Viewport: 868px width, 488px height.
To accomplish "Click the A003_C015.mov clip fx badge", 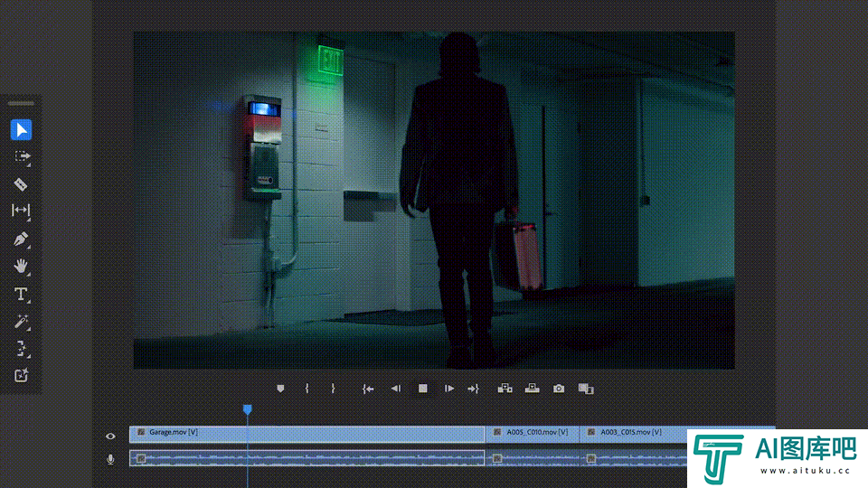I will (591, 432).
